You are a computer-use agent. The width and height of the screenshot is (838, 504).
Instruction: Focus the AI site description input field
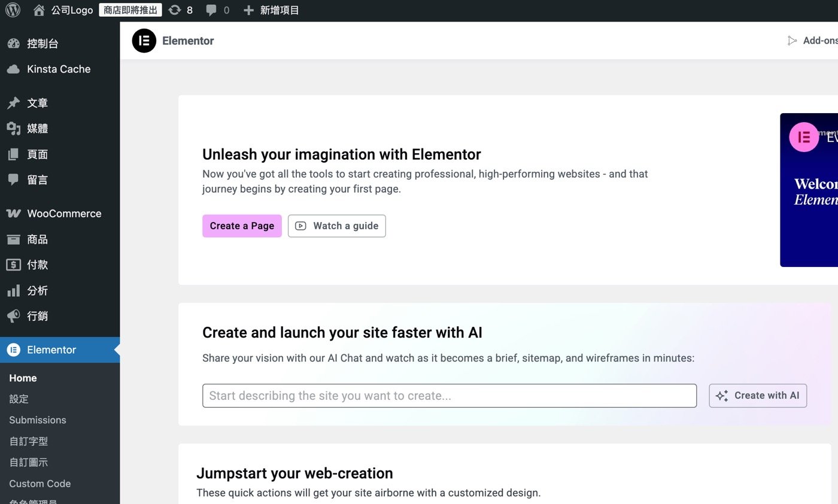449,396
